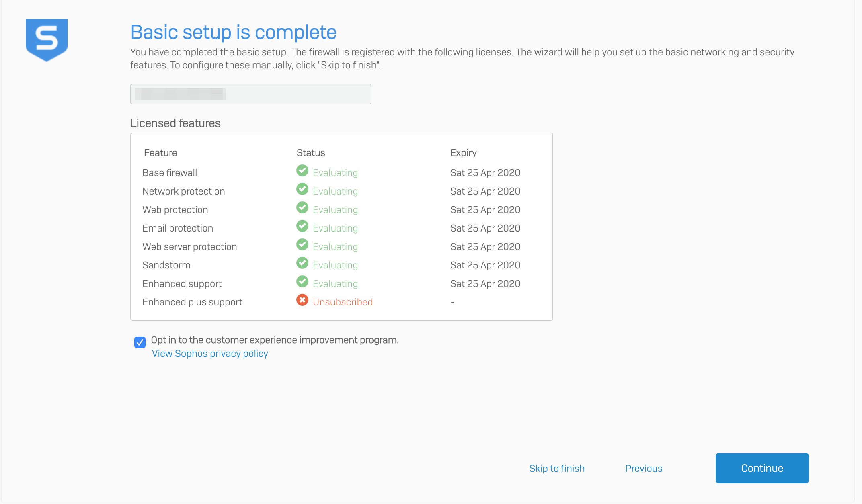The width and height of the screenshot is (862, 504).
Task: Click the Evaluating status for Enhanced support
Action: click(x=335, y=284)
